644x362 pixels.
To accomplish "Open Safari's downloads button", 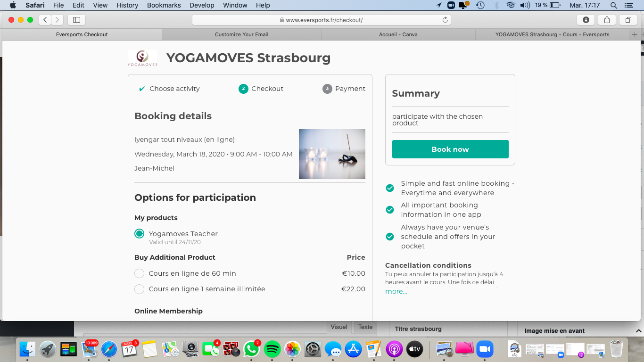I will coord(586,20).
